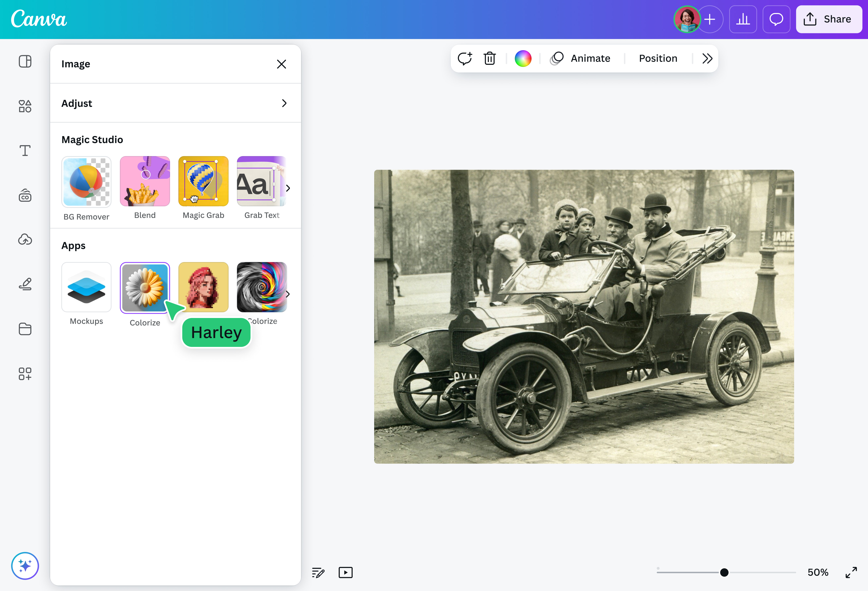Open the BG Remover tool
The height and width of the screenshot is (591, 868).
click(86, 182)
